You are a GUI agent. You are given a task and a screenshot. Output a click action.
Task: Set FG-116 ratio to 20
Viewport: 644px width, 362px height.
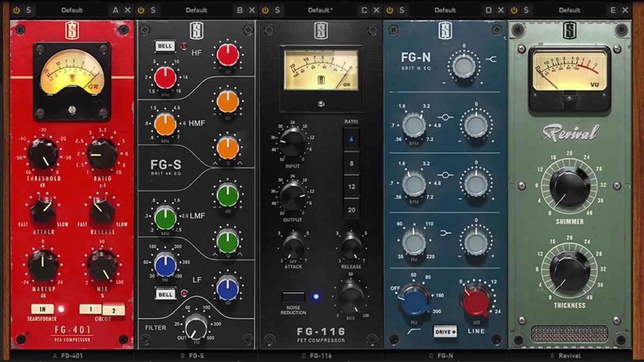352,210
